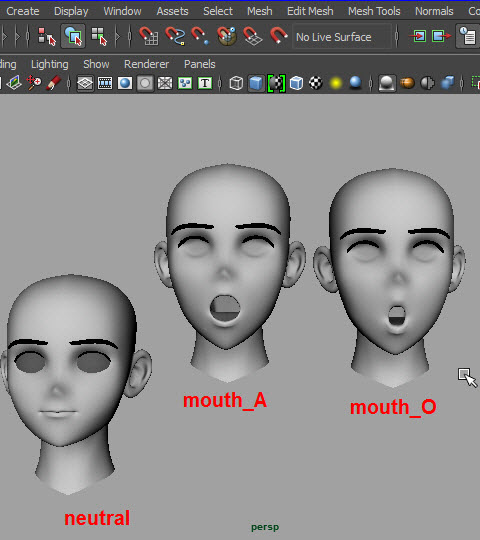This screenshot has height=540, width=480.
Task: Toggle textured display checker icon
Action: click(316, 83)
